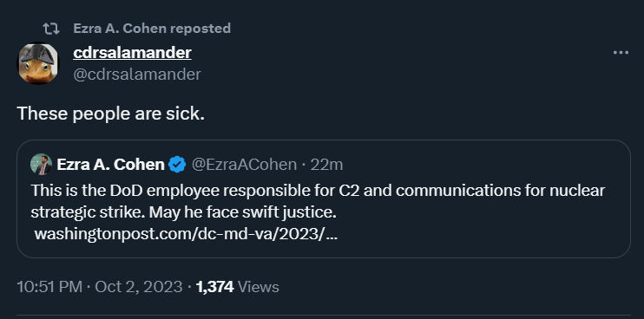Open the quoted tweet text
Screen dimensions: 644x319
click(x=318, y=201)
